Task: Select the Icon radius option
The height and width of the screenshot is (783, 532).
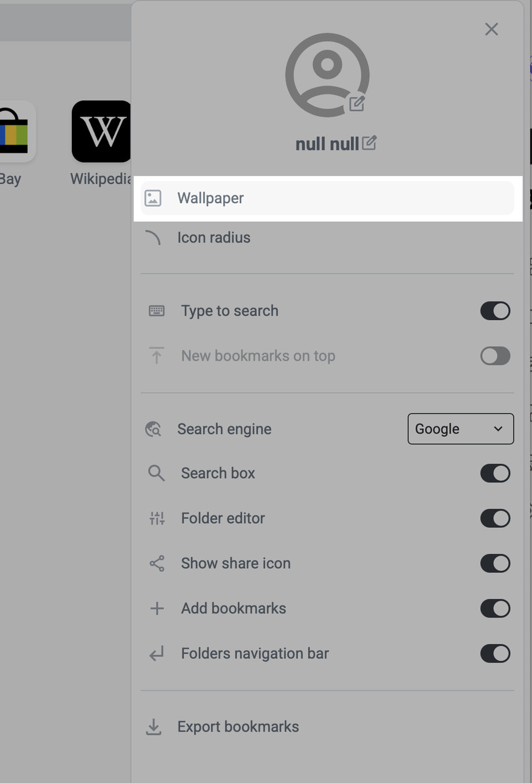Action: point(214,238)
